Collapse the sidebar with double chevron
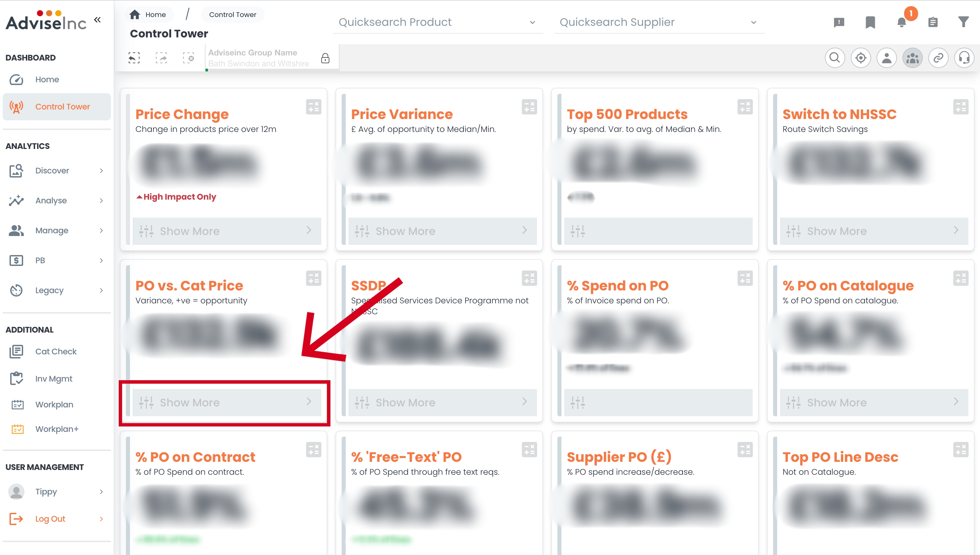The image size is (980, 555). point(97,19)
